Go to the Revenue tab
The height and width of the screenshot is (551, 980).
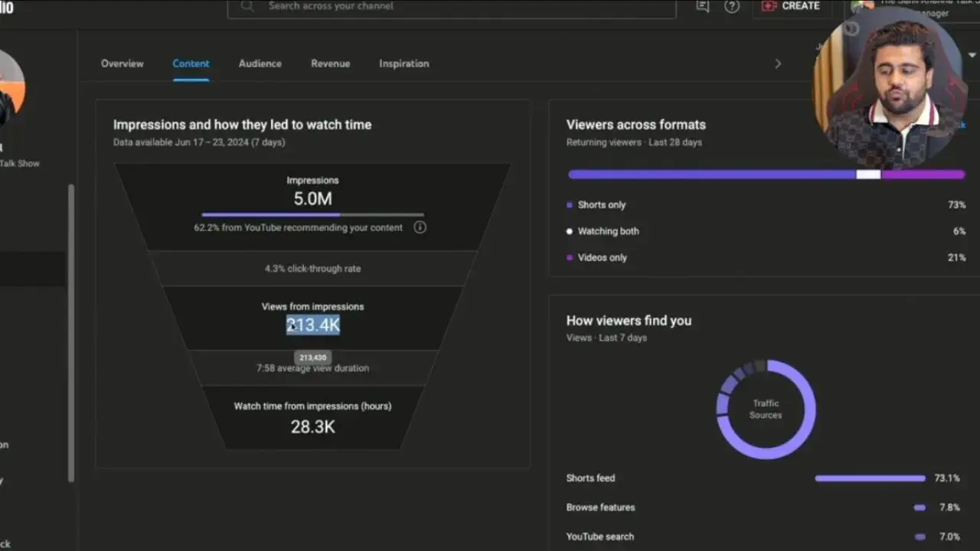(x=330, y=64)
